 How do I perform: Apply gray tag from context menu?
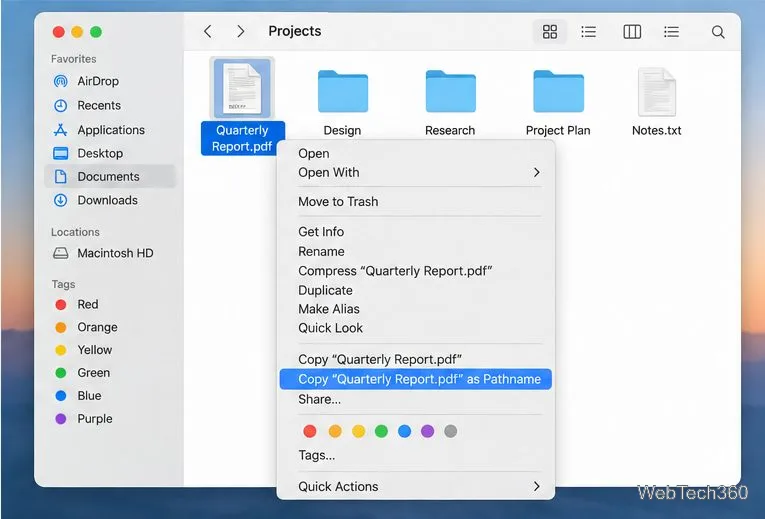pyautogui.click(x=451, y=431)
